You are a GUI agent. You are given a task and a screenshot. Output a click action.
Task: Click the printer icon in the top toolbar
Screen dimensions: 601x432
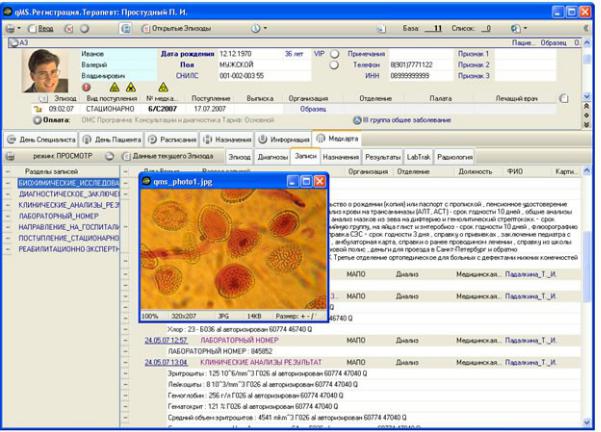point(10,29)
